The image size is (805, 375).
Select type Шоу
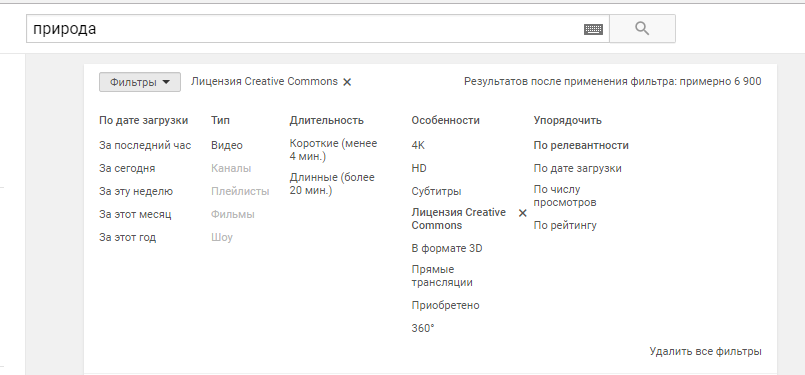point(222,238)
